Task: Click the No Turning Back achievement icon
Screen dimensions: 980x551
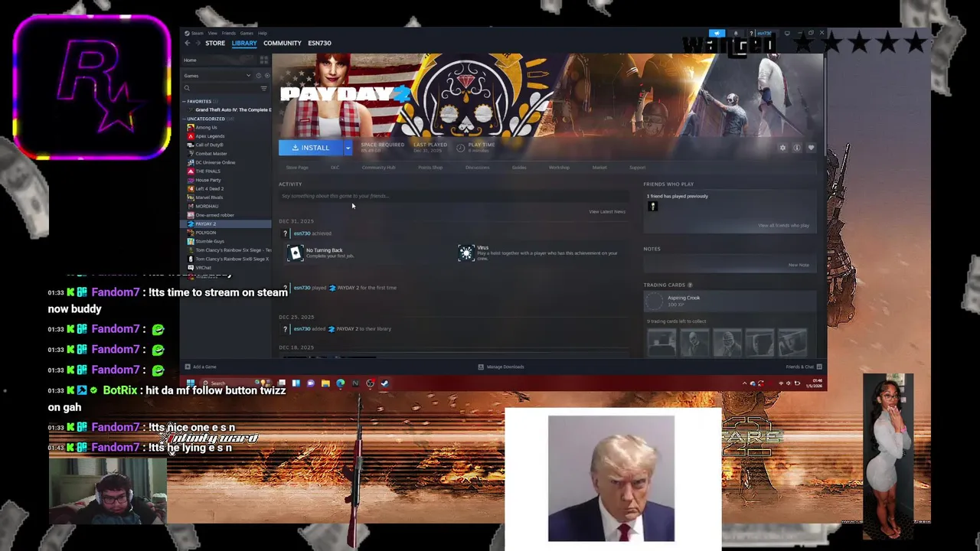Action: click(296, 253)
